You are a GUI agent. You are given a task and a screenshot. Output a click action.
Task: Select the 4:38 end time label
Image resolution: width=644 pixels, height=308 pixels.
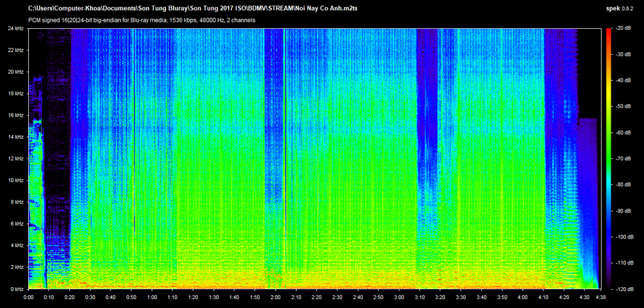coord(599,297)
